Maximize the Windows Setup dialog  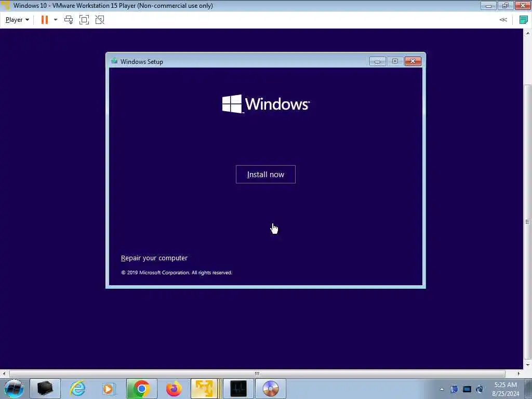pos(395,61)
